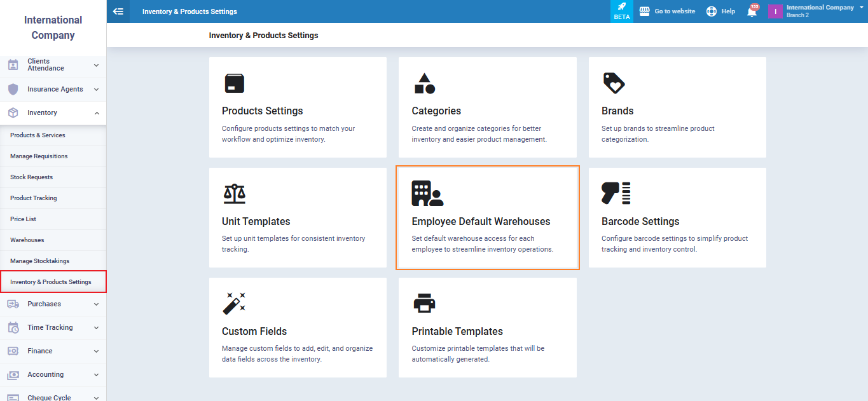Click the Printable Templates printer icon
Image resolution: width=868 pixels, height=401 pixels.
point(424,304)
